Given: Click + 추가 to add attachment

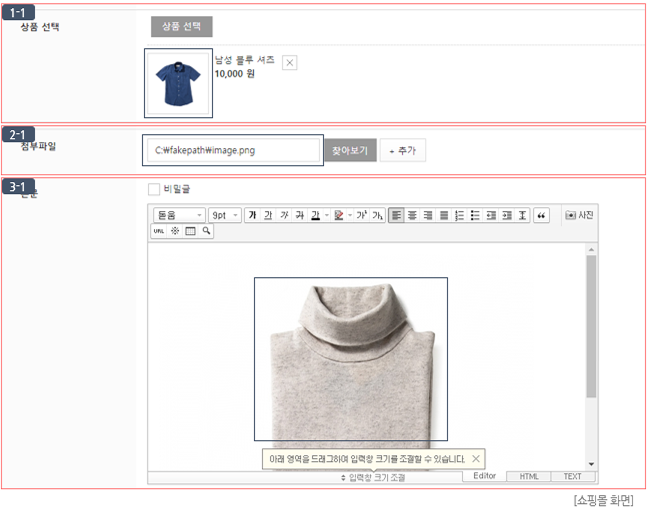Looking at the screenshot, I should [x=403, y=151].
